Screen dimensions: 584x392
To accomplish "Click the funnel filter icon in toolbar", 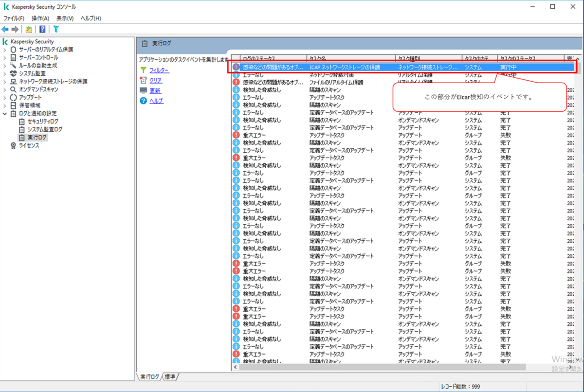I will click(56, 29).
